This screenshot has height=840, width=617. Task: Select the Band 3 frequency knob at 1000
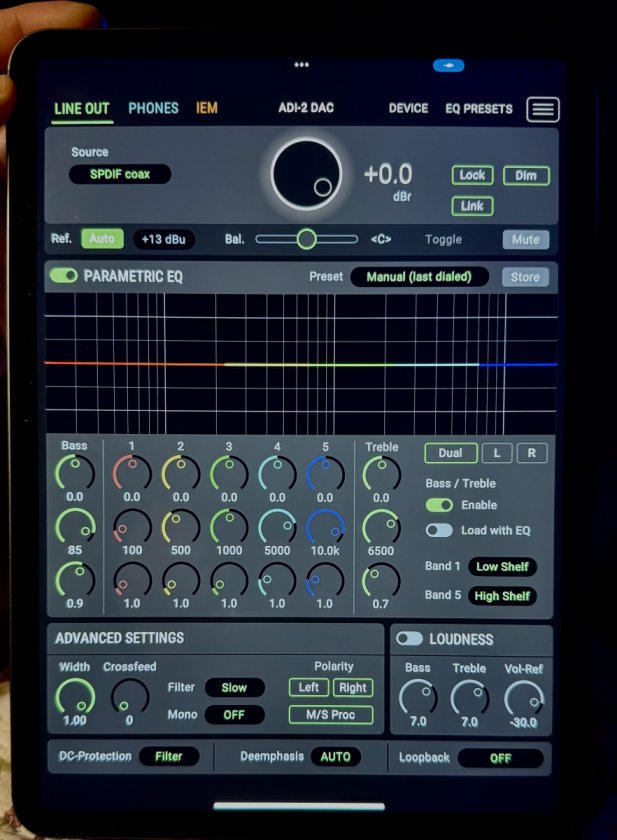pyautogui.click(x=229, y=526)
